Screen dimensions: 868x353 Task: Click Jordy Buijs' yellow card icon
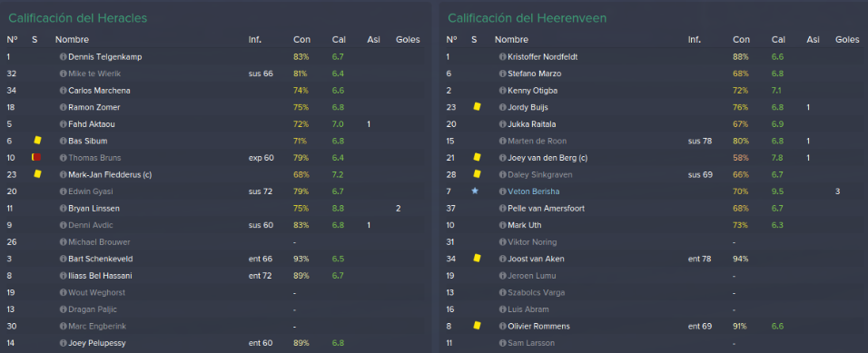tap(477, 107)
